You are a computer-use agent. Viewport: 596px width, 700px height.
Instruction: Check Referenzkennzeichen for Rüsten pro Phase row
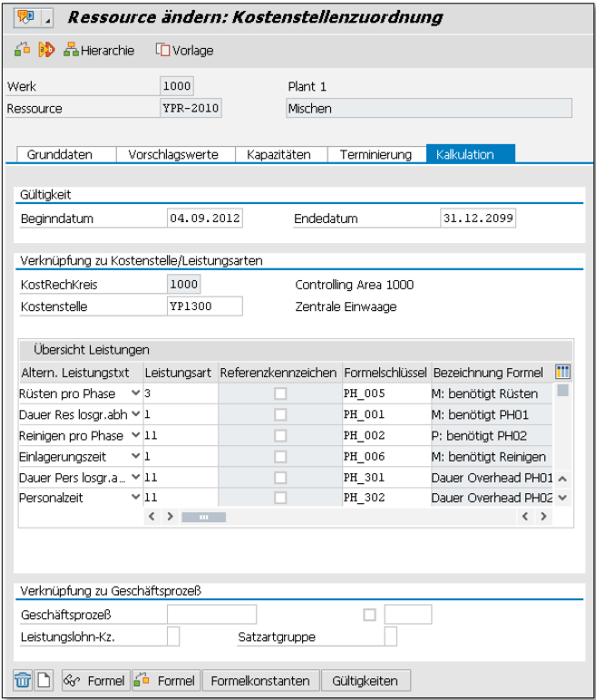[x=280, y=394]
